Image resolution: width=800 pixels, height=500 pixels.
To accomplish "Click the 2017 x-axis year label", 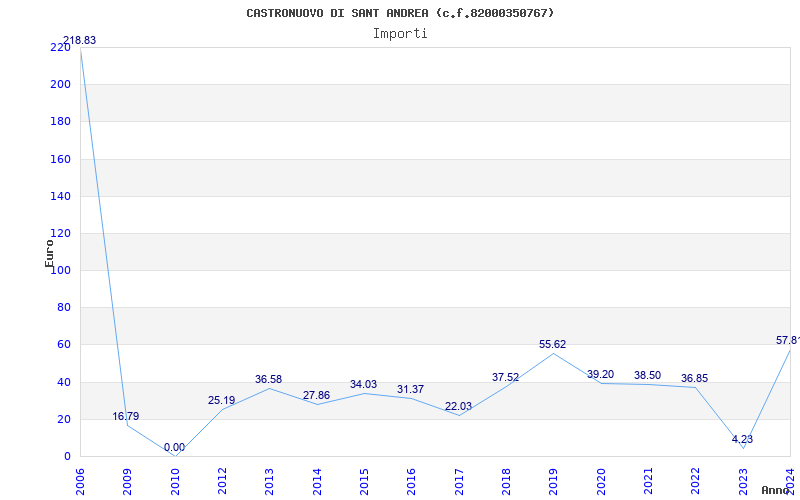I will 459,482.
